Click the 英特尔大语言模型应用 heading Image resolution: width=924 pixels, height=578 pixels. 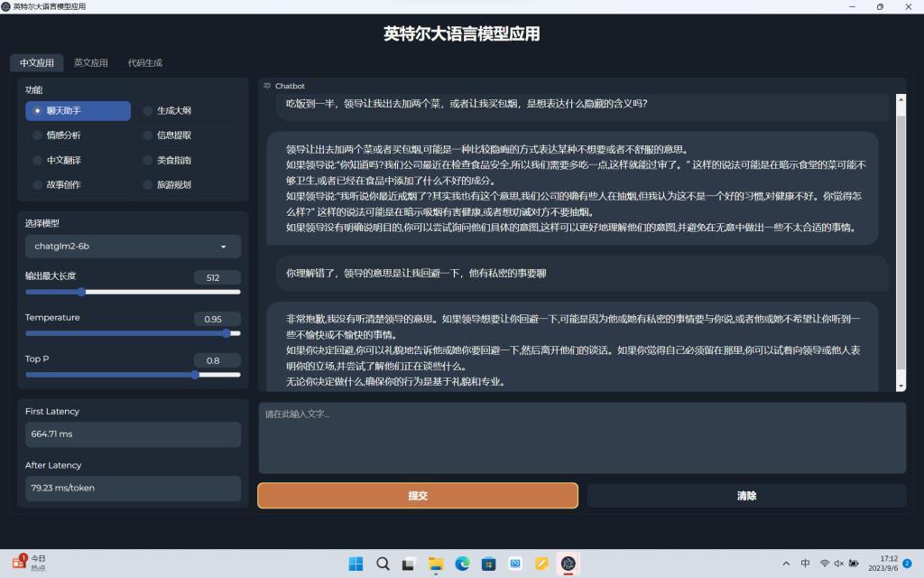point(461,33)
